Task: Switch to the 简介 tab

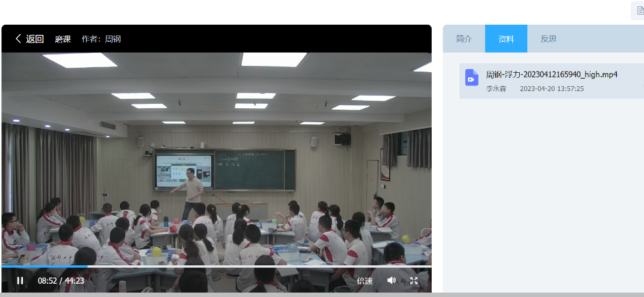Action: (x=464, y=39)
